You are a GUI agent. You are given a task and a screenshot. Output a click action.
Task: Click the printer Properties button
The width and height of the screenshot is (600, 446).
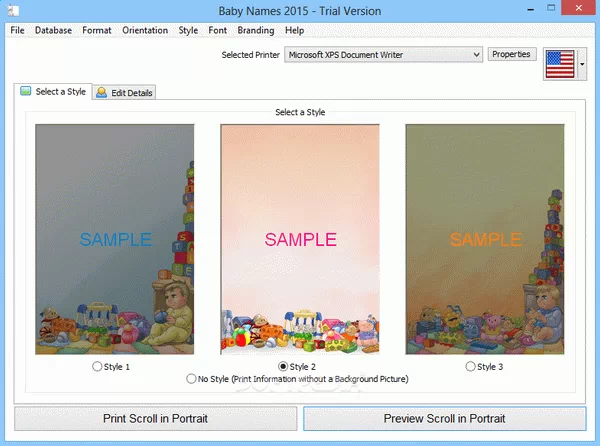pos(513,54)
